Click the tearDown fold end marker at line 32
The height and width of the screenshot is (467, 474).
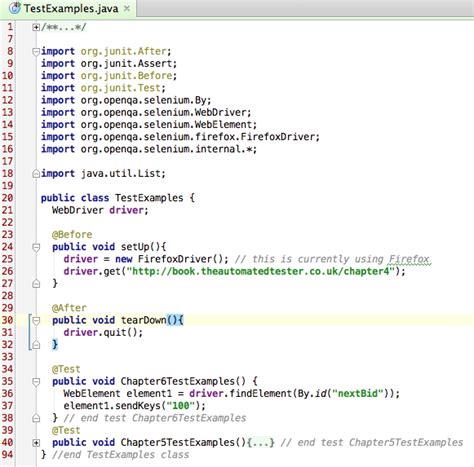[36, 345]
